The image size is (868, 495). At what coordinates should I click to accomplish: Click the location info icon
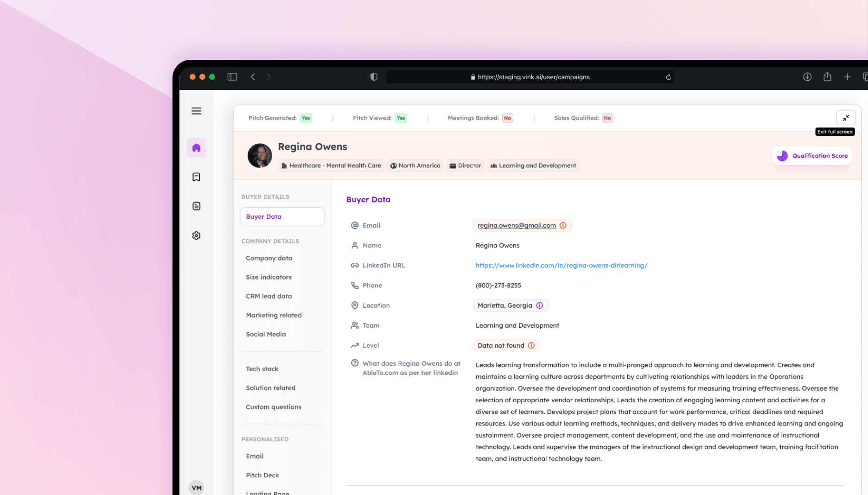(x=540, y=305)
